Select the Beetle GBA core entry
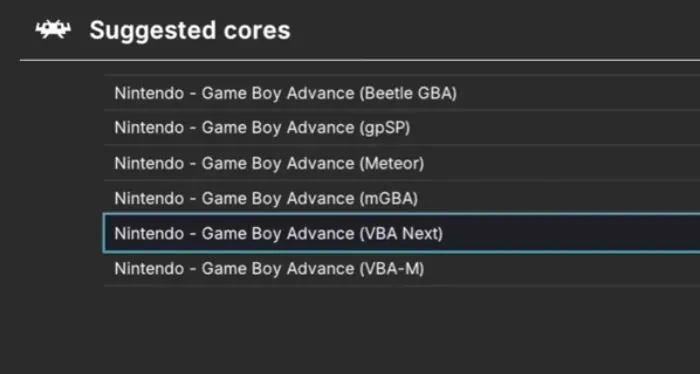The width and height of the screenshot is (700, 374). [x=402, y=92]
